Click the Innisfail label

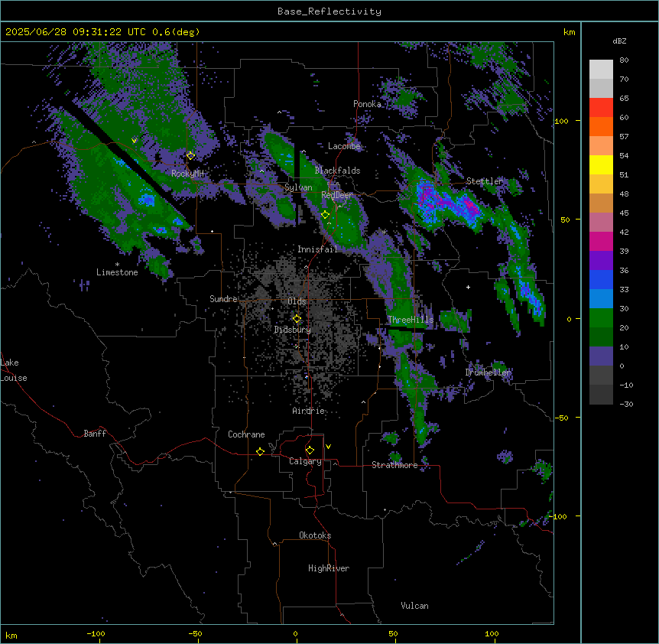(317, 249)
